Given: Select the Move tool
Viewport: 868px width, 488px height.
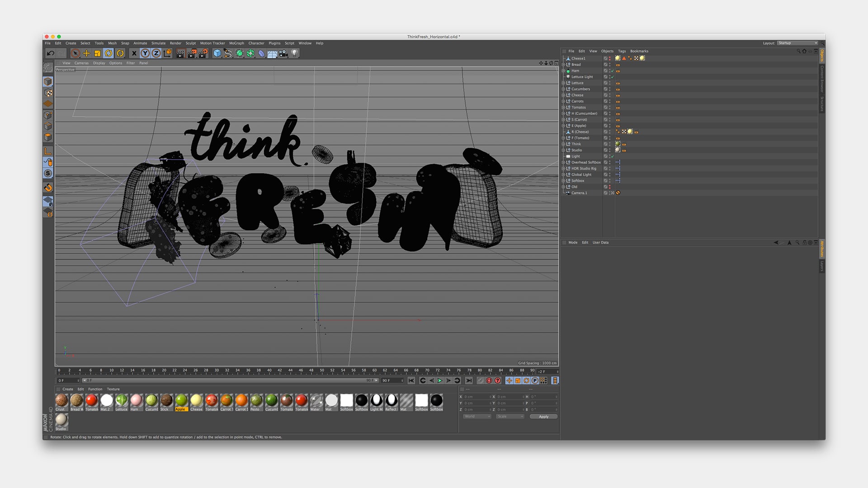Looking at the screenshot, I should pos(86,53).
